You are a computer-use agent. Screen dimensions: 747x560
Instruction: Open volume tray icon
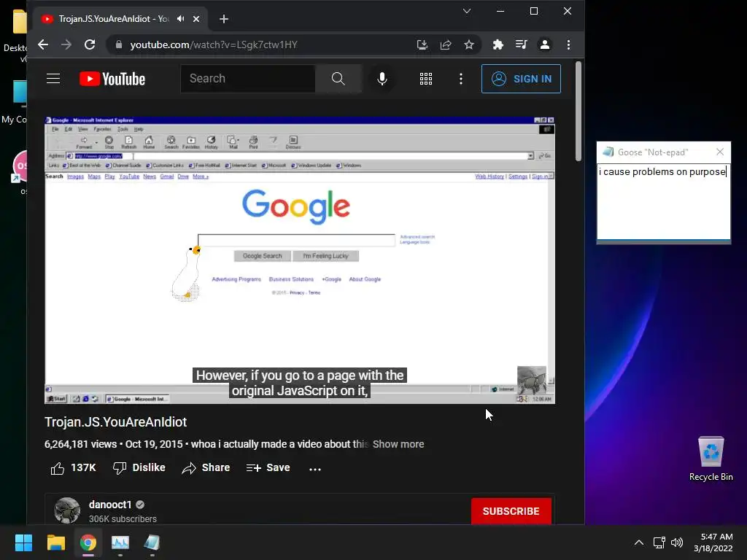(677, 542)
